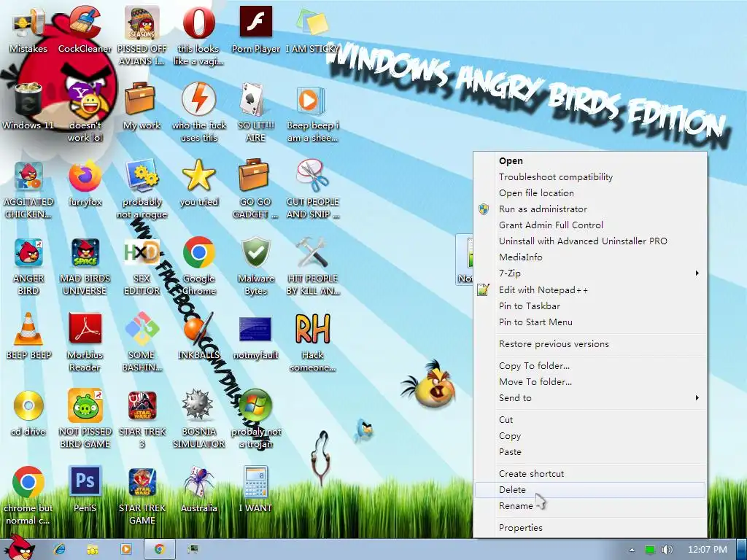This screenshot has height=560, width=747.
Task: Select Restore previous versions
Action: point(589,344)
